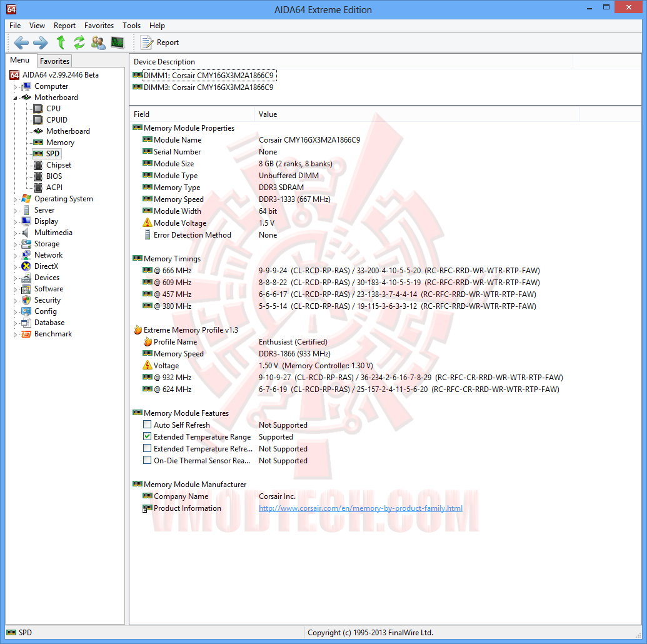Select DIMM1: Corsair CMY16GX3M2A1866C9 device
Image resolution: width=647 pixels, height=644 pixels.
[x=208, y=76]
